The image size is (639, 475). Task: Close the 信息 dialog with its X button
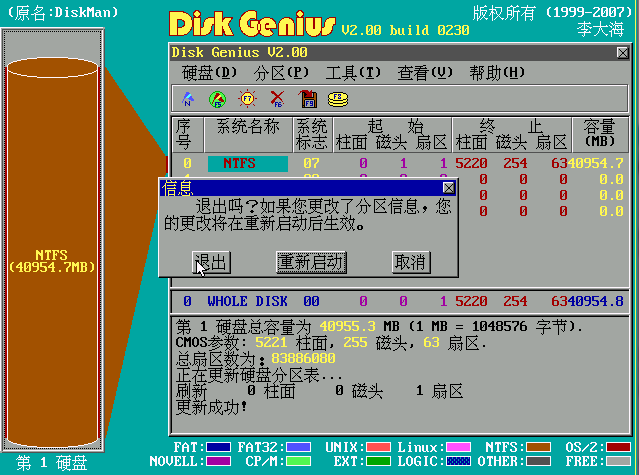449,188
